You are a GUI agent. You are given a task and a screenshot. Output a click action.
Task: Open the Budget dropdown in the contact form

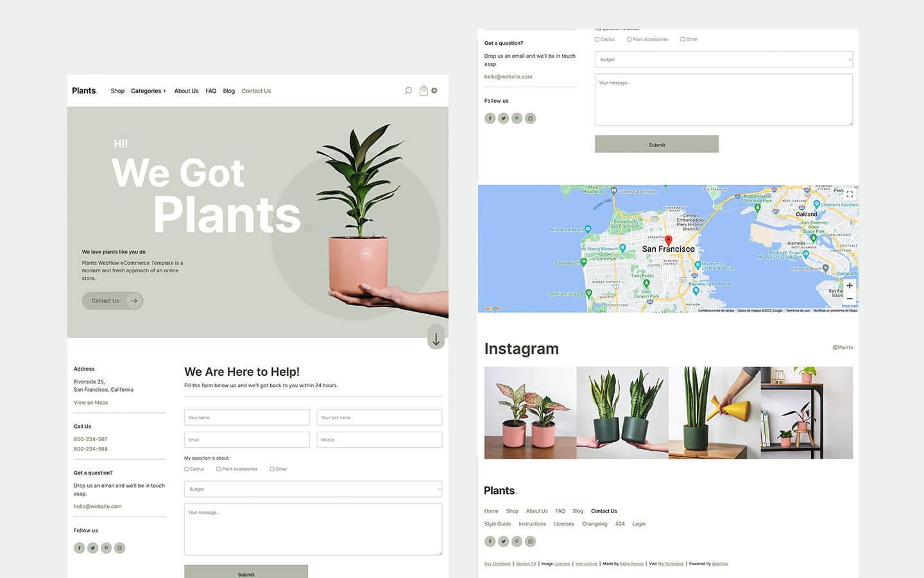[312, 489]
